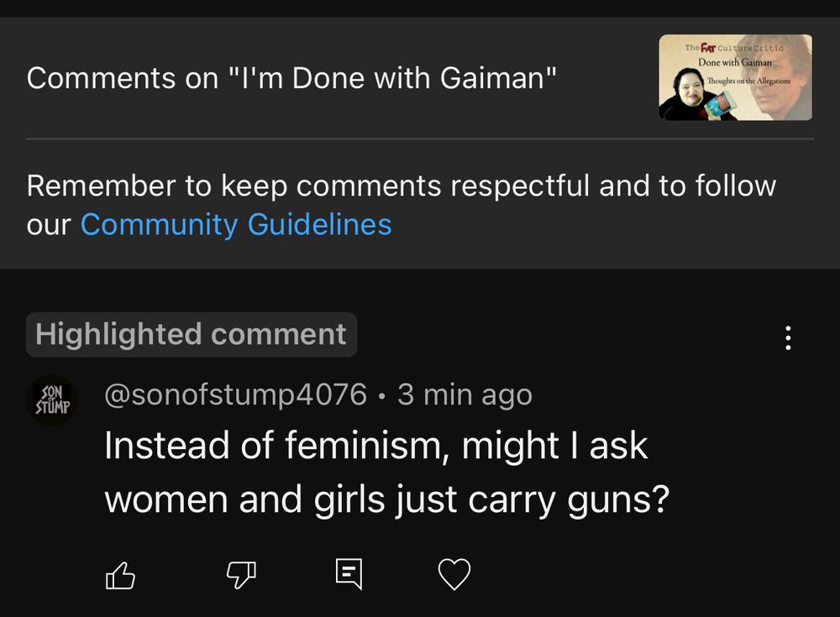Like the highlighted comment with thumbs up
840x617 pixels.
click(120, 574)
